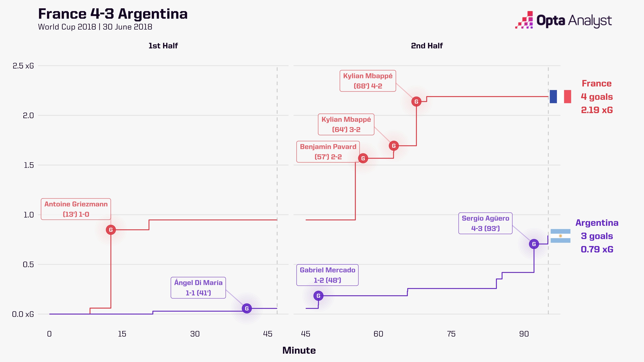Image resolution: width=644 pixels, height=362 pixels.
Task: Select the Mercado 48' goal marker
Action: point(318,296)
